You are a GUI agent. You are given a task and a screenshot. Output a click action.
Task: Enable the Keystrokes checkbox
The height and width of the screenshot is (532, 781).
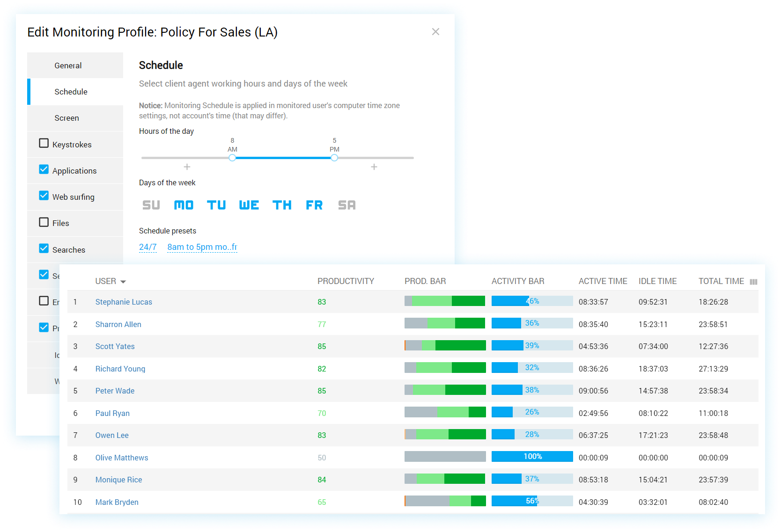point(44,143)
